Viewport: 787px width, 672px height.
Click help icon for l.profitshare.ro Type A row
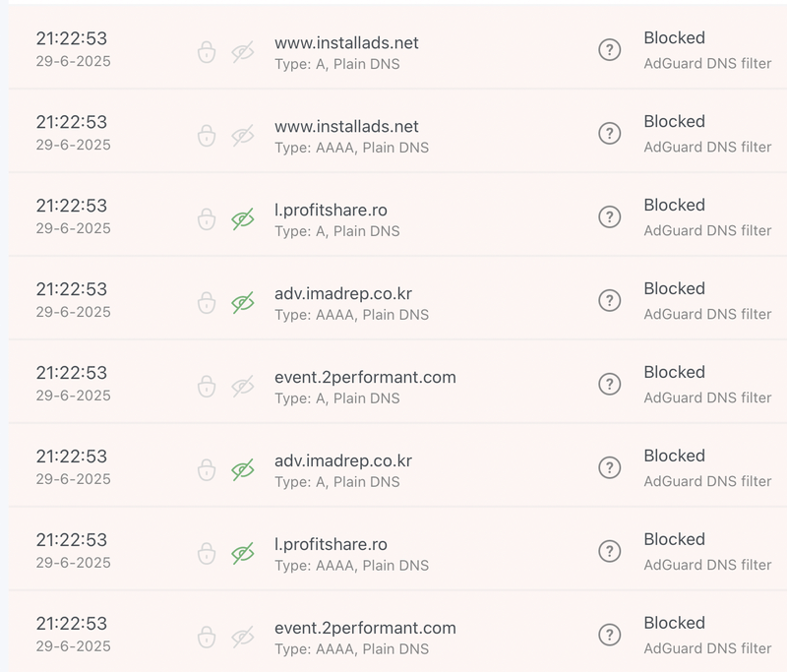tap(610, 217)
